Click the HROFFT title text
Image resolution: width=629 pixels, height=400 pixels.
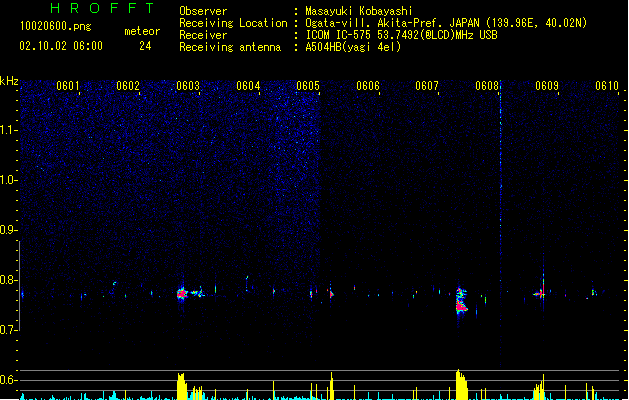tap(103, 8)
